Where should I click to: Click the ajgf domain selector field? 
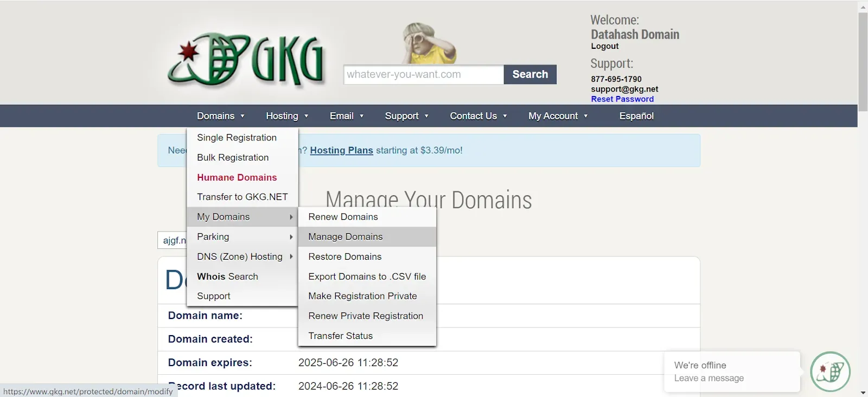(173, 240)
